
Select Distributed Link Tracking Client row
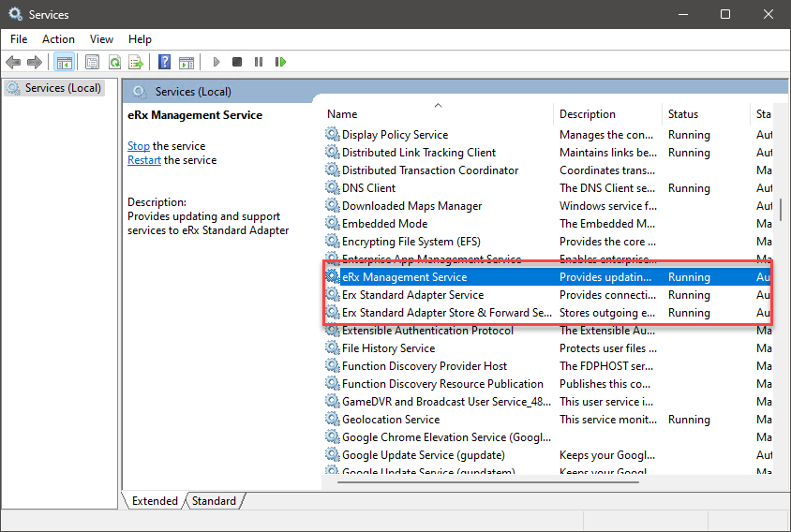click(x=547, y=153)
